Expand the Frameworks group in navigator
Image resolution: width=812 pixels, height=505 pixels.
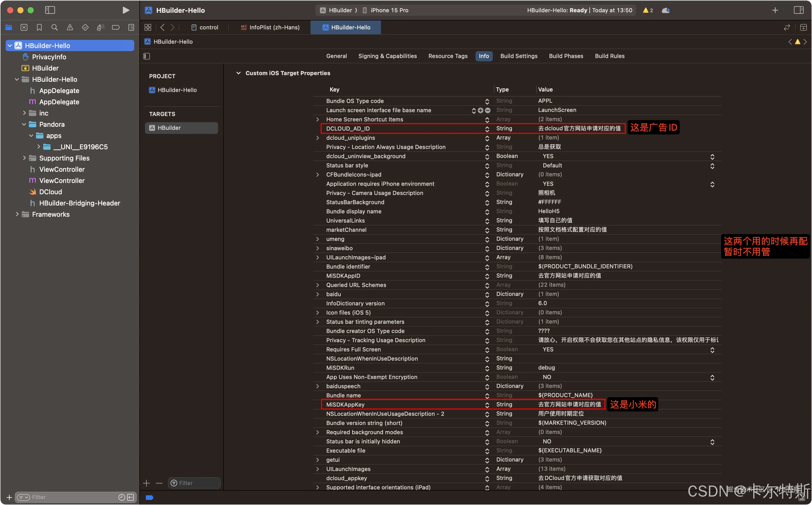pyautogui.click(x=17, y=214)
